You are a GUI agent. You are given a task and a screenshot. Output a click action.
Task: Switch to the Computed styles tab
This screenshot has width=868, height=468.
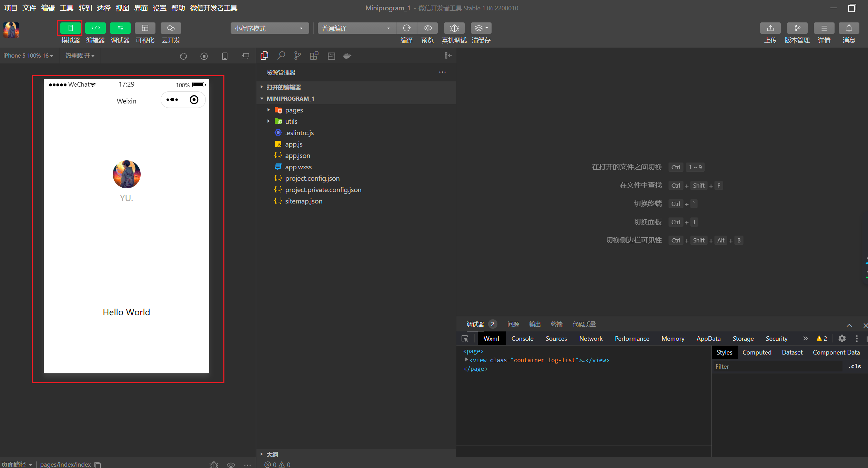pyautogui.click(x=757, y=352)
